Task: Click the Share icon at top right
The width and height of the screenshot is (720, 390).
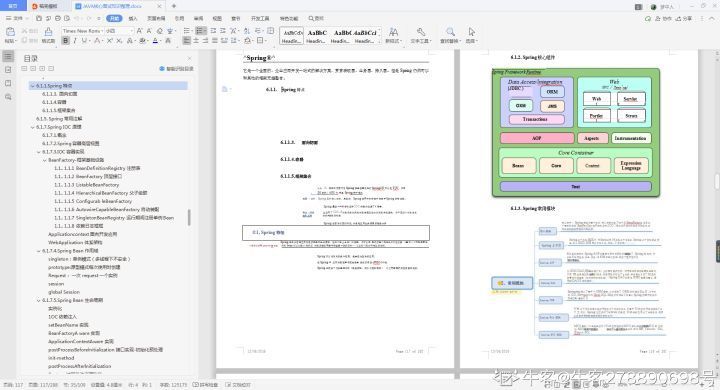Action: tap(683, 18)
